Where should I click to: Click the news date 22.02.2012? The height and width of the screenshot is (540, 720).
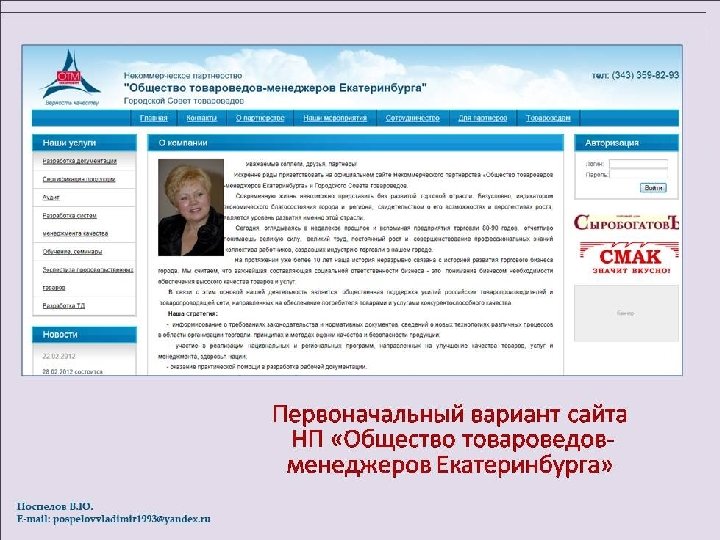[x=59, y=356]
